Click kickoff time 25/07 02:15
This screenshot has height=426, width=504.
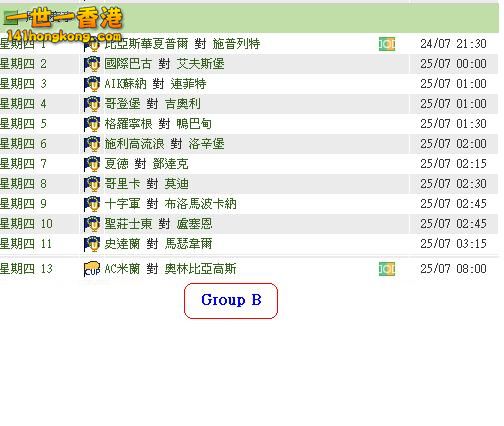point(453,164)
